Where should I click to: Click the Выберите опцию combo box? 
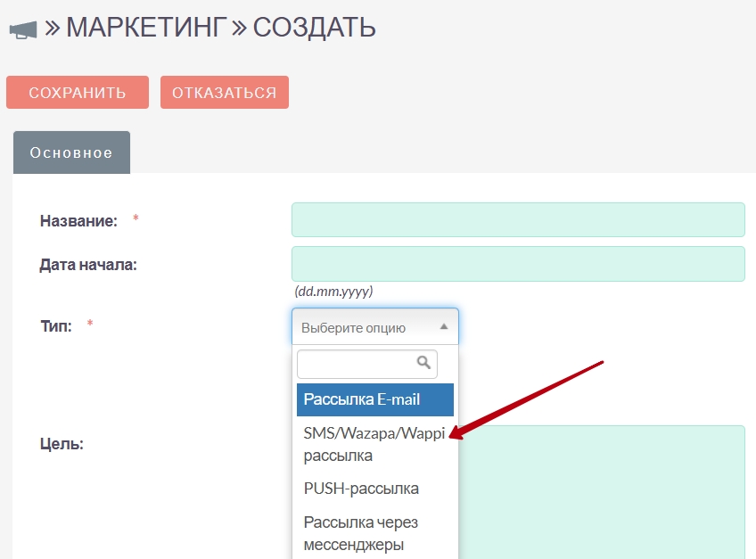374,327
